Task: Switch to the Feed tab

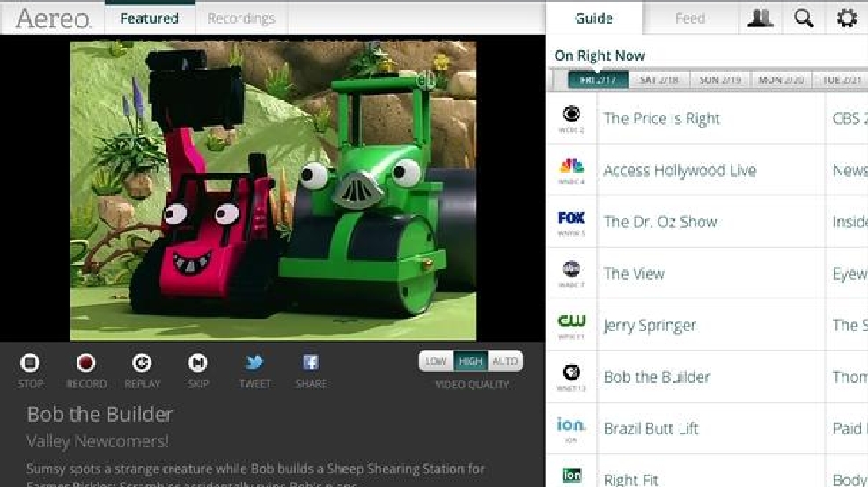Action: pos(690,18)
